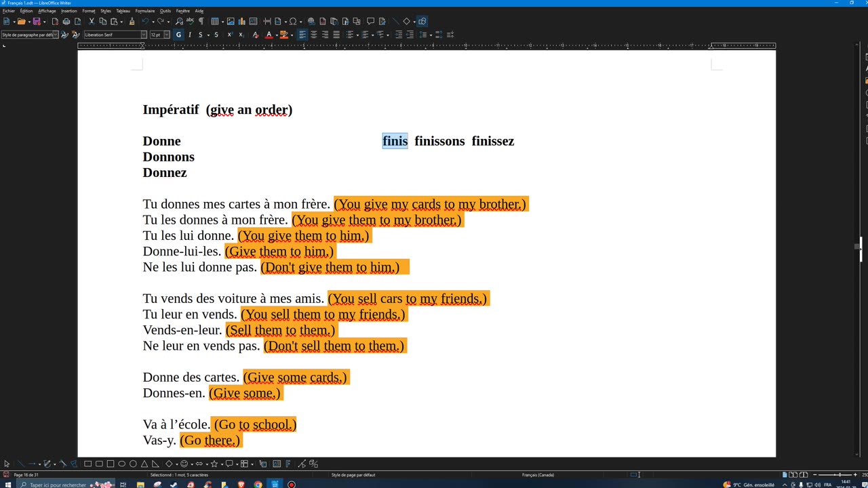
Task: Toggle single-page view in status bar
Action: 785,474
